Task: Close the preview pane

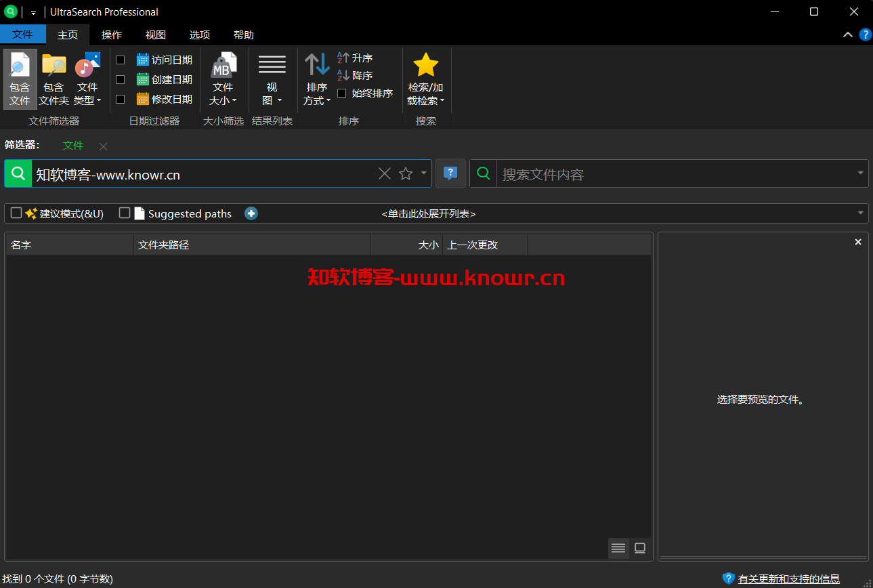Action: click(x=858, y=242)
